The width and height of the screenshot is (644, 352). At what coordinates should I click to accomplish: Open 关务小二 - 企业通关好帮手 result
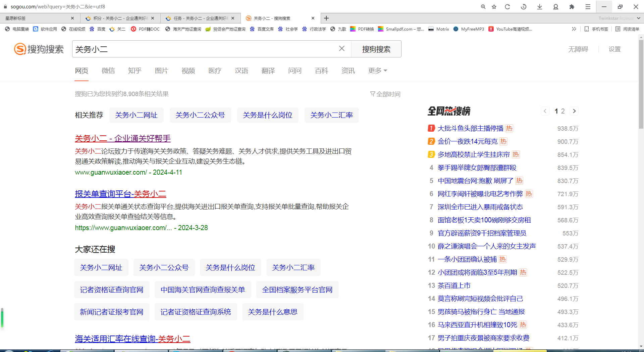point(123,138)
